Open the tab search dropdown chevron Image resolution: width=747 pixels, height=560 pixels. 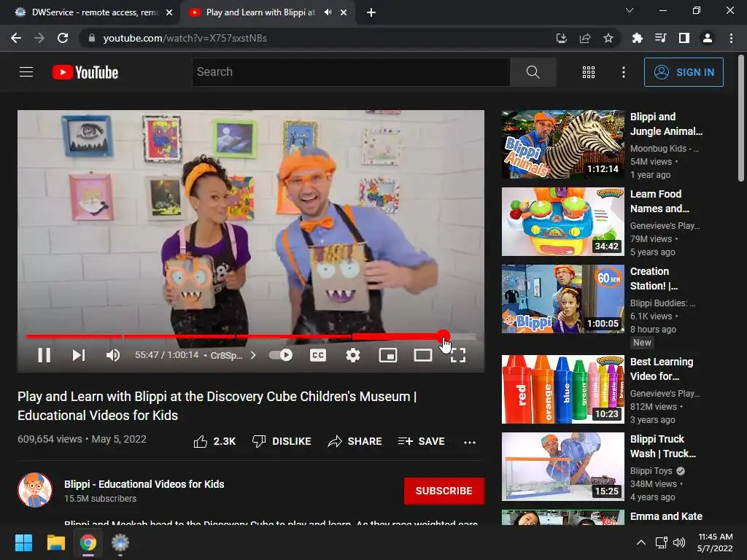click(x=630, y=10)
